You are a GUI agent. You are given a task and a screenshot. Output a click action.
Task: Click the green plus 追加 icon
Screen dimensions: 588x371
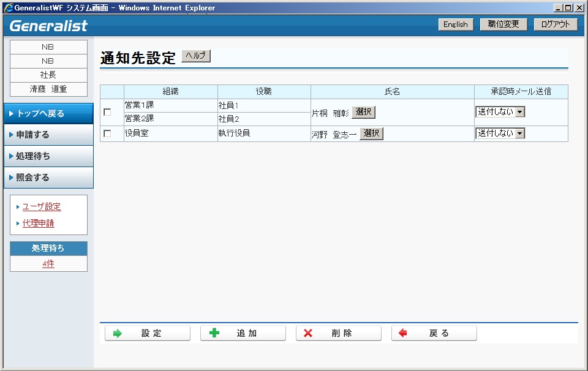coord(214,333)
